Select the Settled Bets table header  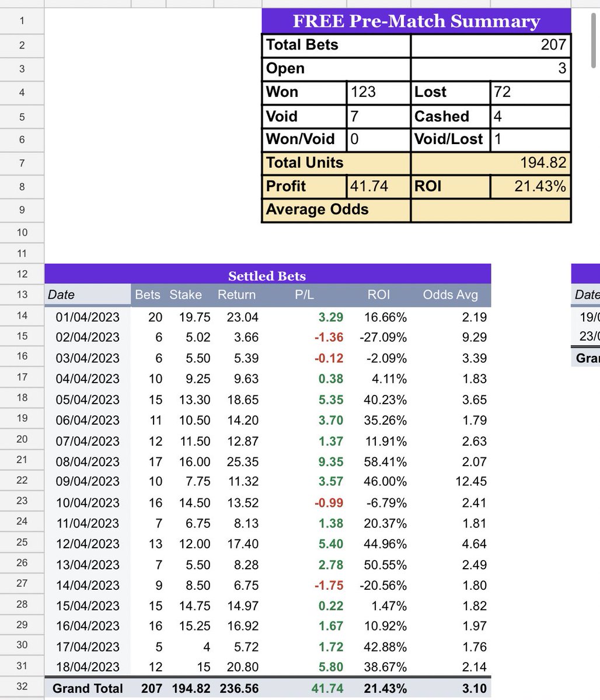point(268,275)
